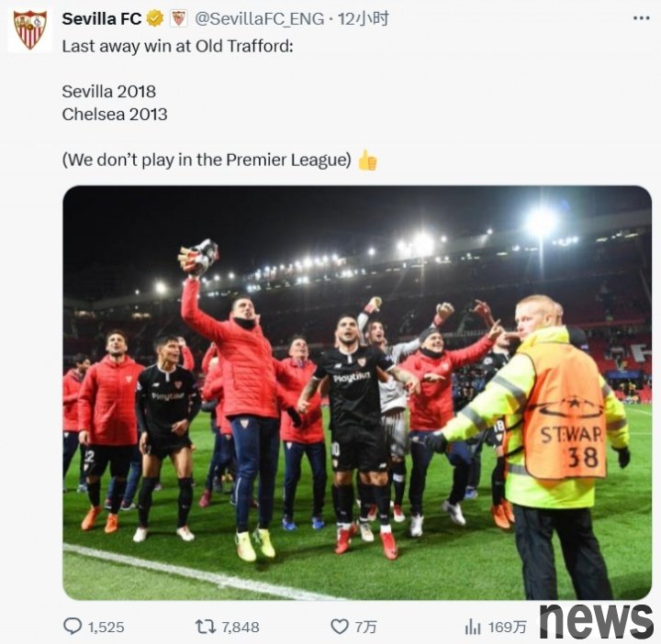Click the small Sevilla crest affiliate badge

pyautogui.click(x=179, y=18)
